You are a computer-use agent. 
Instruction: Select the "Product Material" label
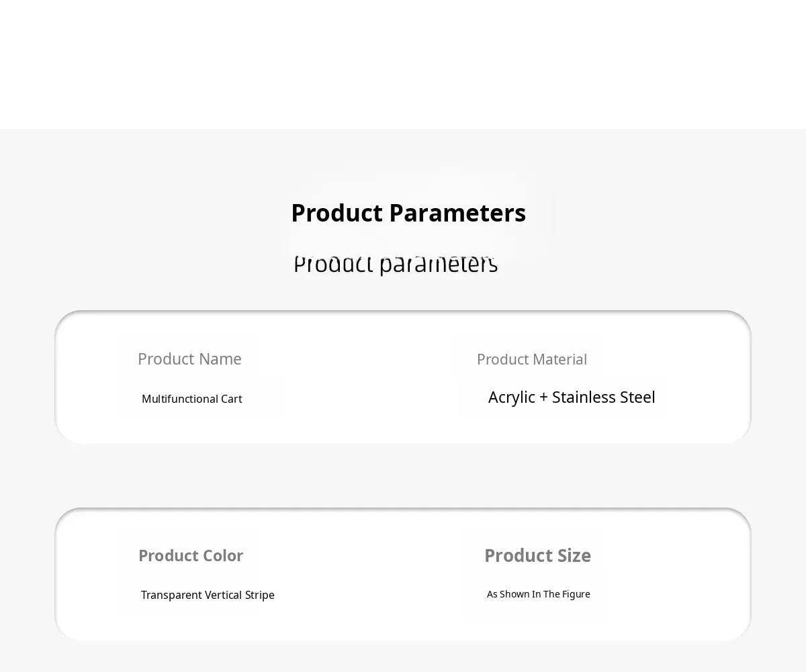531,359
